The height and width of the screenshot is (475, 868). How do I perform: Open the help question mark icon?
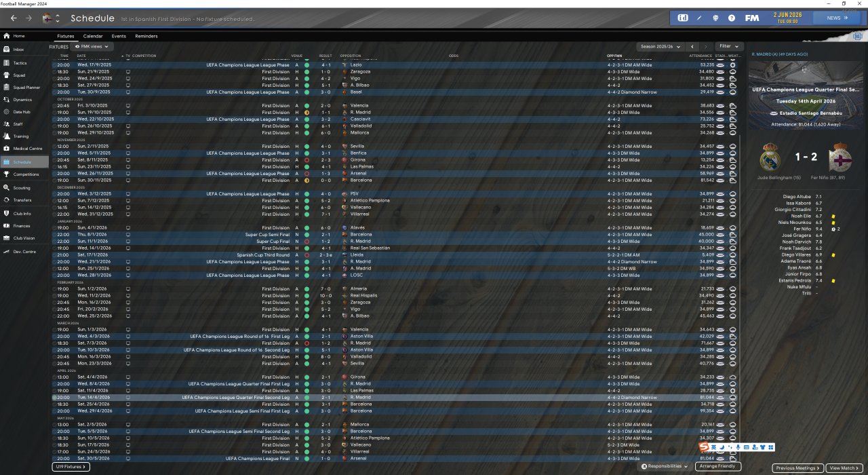click(x=732, y=18)
